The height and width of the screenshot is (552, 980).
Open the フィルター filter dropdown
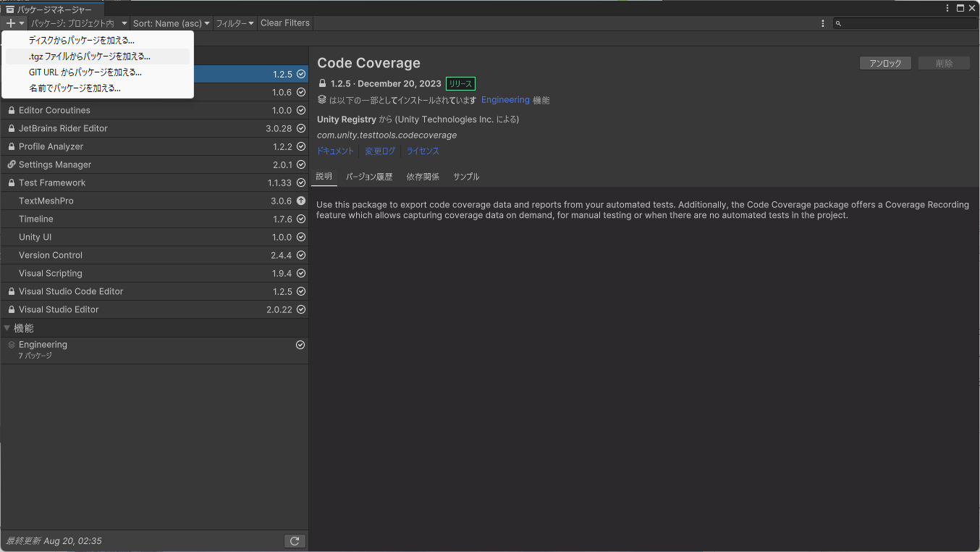point(235,23)
